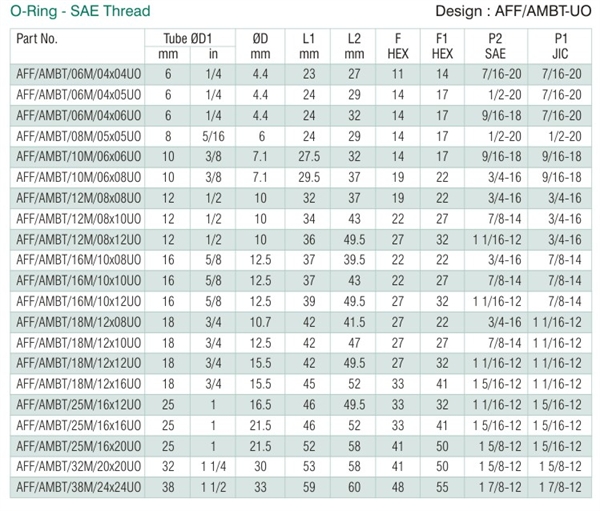Viewport: 600px width, 511px height.
Task: Select part AFF/AMBT/18M/12x16UO
Action: (78, 384)
